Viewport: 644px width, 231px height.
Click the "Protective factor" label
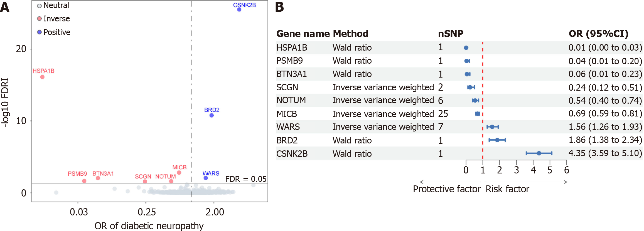click(447, 189)
